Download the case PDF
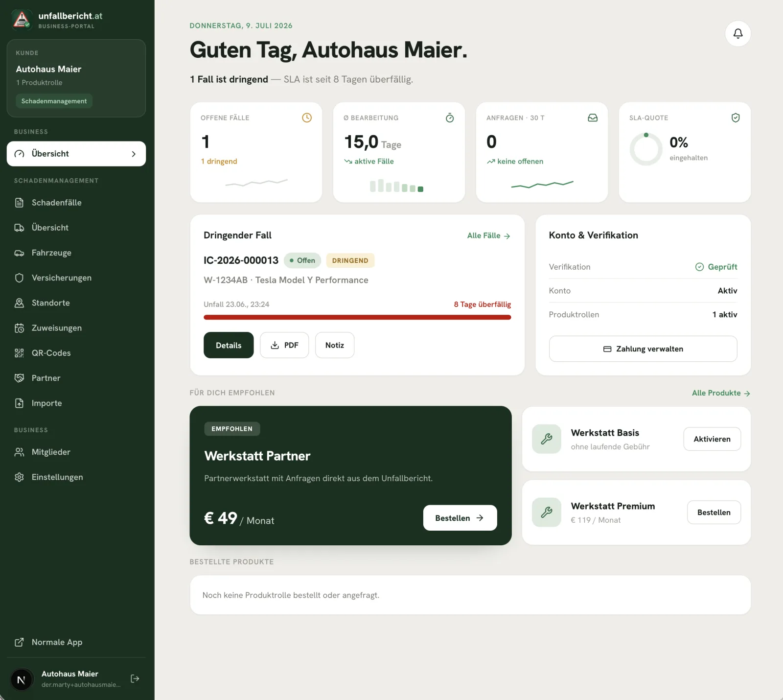The height and width of the screenshot is (700, 783). tap(284, 345)
